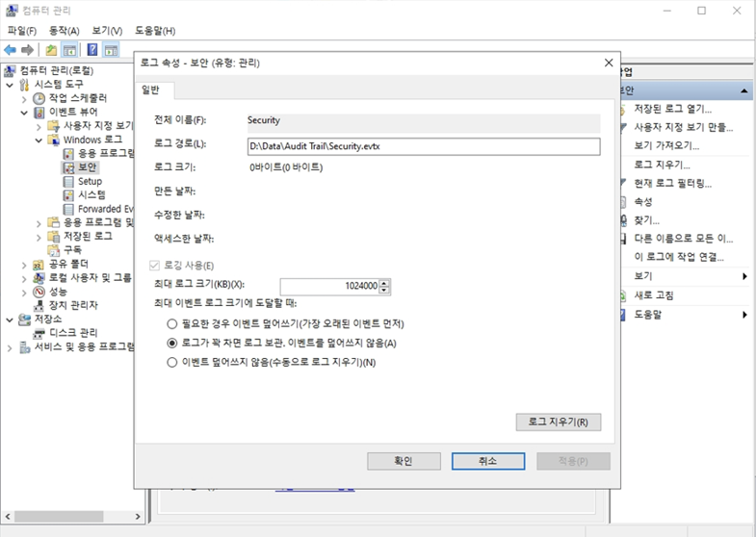Screen dimensions: 756x537
Task: Collapse the 저장소 tree node
Action: (x=10, y=320)
